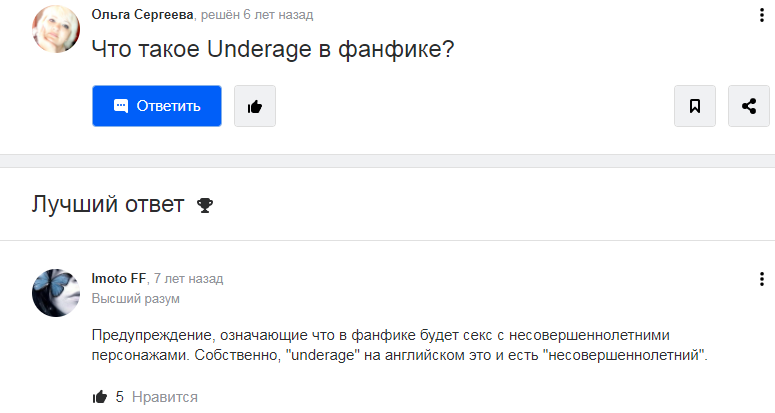Click the thumbs-up icon under the answer
The image size is (775, 413).
[x=100, y=397]
